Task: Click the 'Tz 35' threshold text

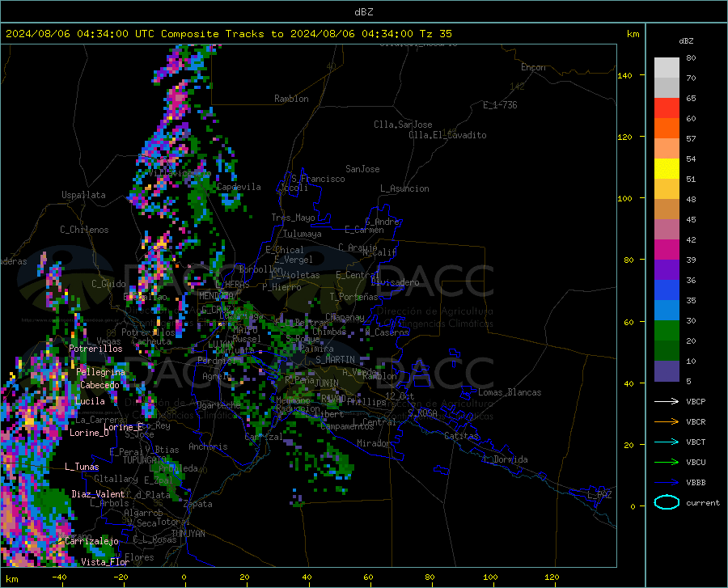Action: pyautogui.click(x=435, y=34)
